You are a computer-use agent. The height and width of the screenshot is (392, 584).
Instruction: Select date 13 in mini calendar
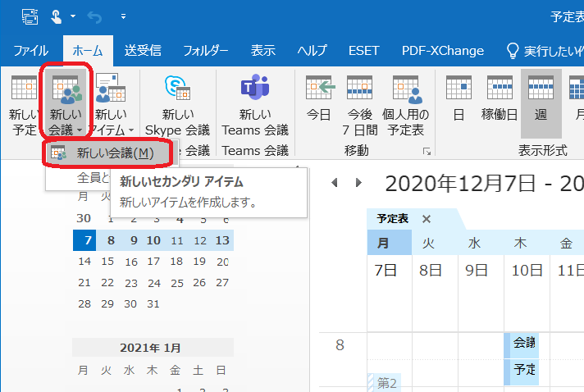[222, 240]
